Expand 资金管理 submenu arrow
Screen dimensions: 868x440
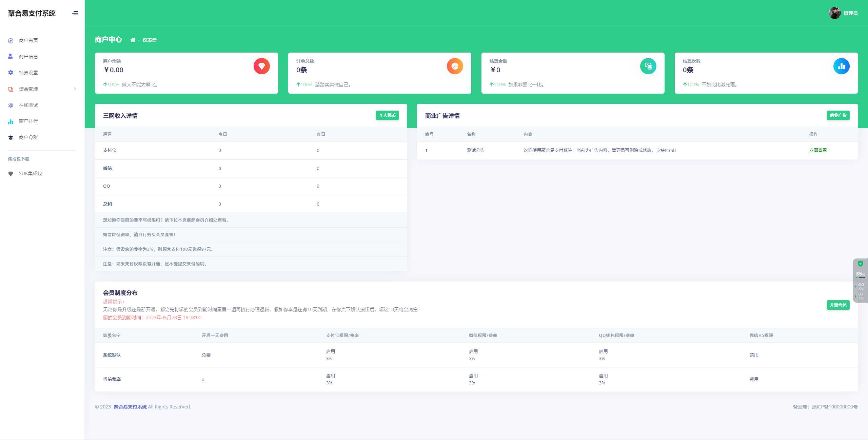pyautogui.click(x=75, y=89)
